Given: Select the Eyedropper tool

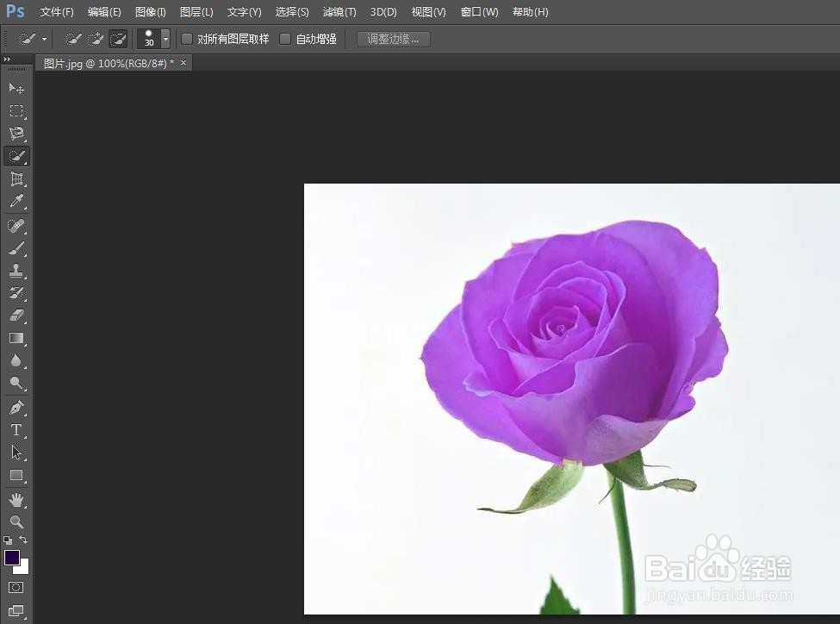Looking at the screenshot, I should click(x=16, y=202).
